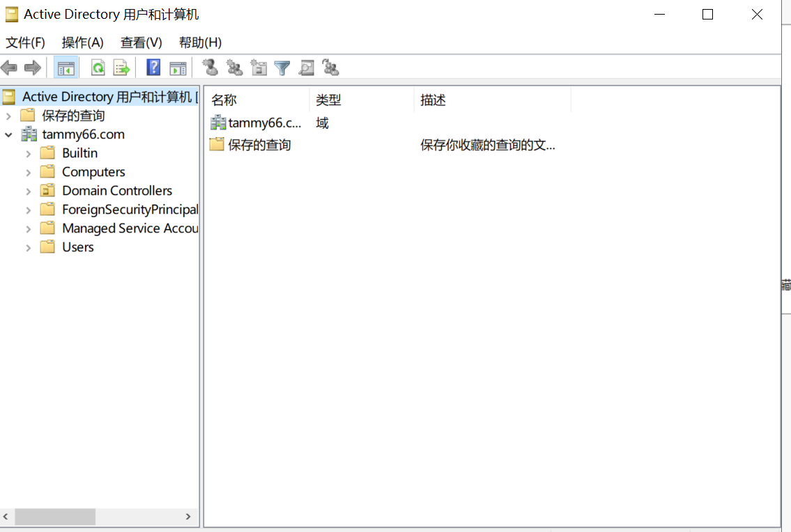Sort by the 名称 column header
791x532 pixels.
point(257,100)
